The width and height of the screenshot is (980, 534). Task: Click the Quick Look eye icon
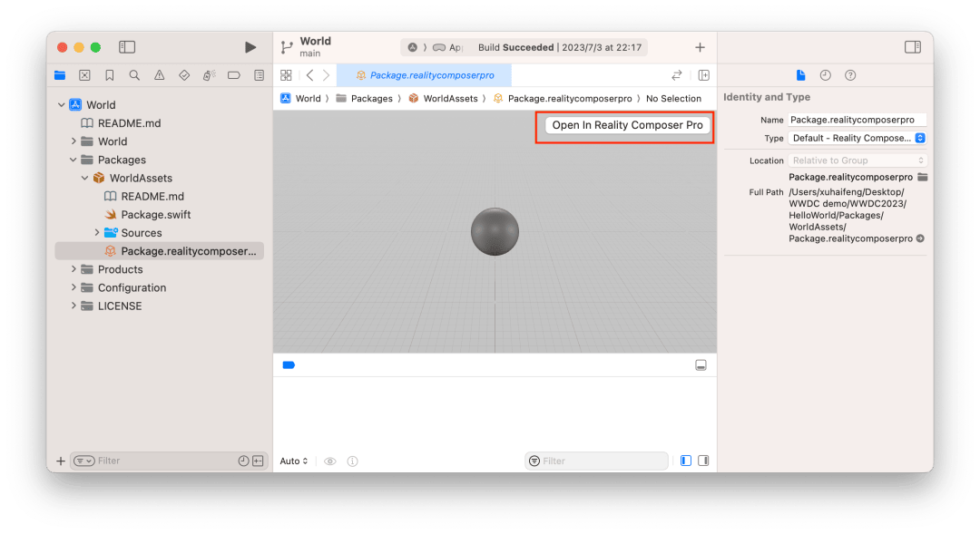click(330, 461)
